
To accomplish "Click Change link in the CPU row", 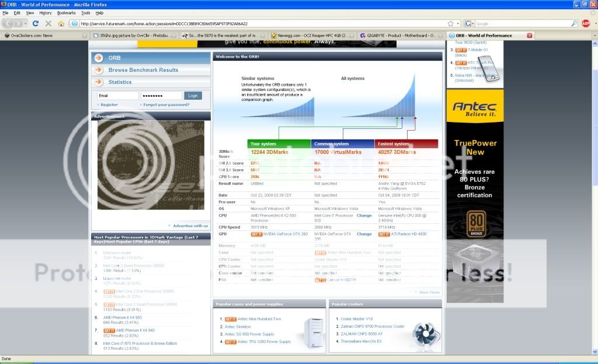I will [x=364, y=215].
